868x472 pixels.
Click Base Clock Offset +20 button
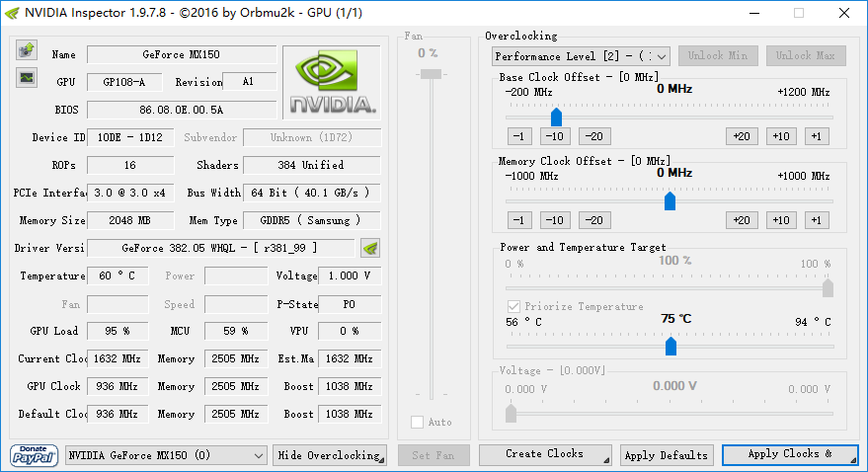point(742,136)
